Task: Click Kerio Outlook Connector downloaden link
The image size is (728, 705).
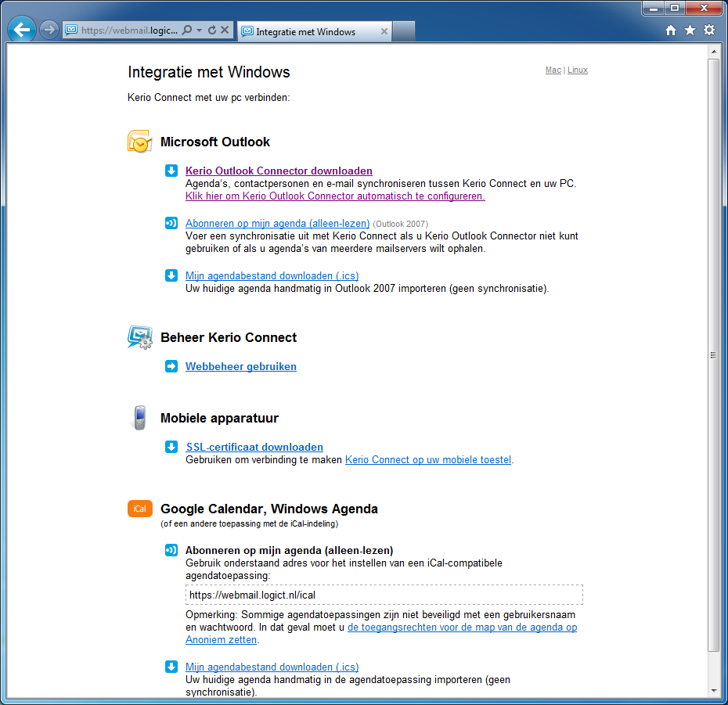Action: click(x=279, y=171)
